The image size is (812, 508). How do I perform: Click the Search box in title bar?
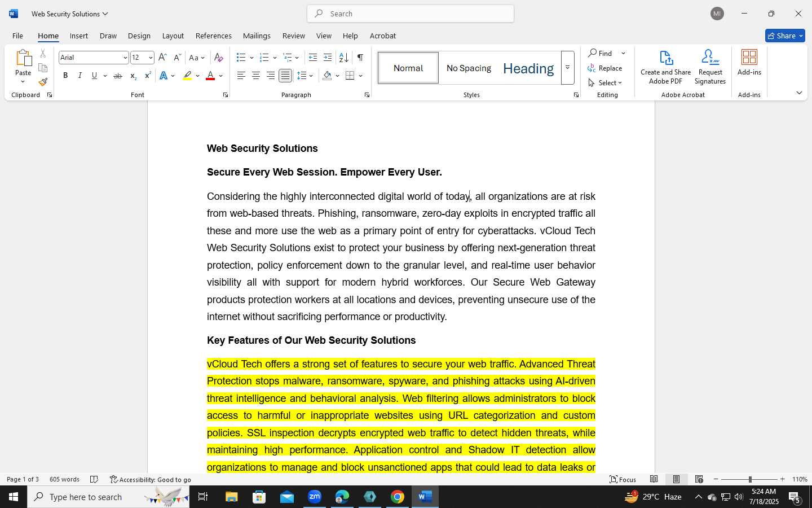pyautogui.click(x=411, y=14)
